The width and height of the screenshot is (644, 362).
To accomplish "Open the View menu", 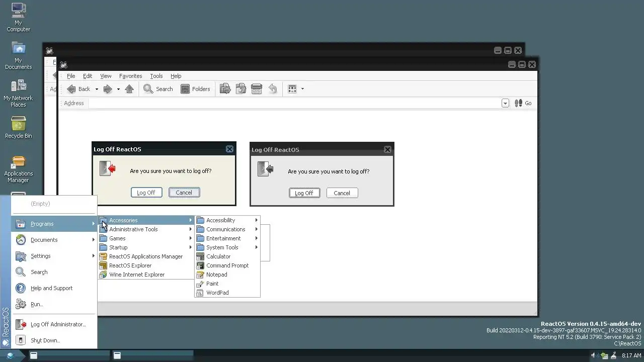I will 106,76.
